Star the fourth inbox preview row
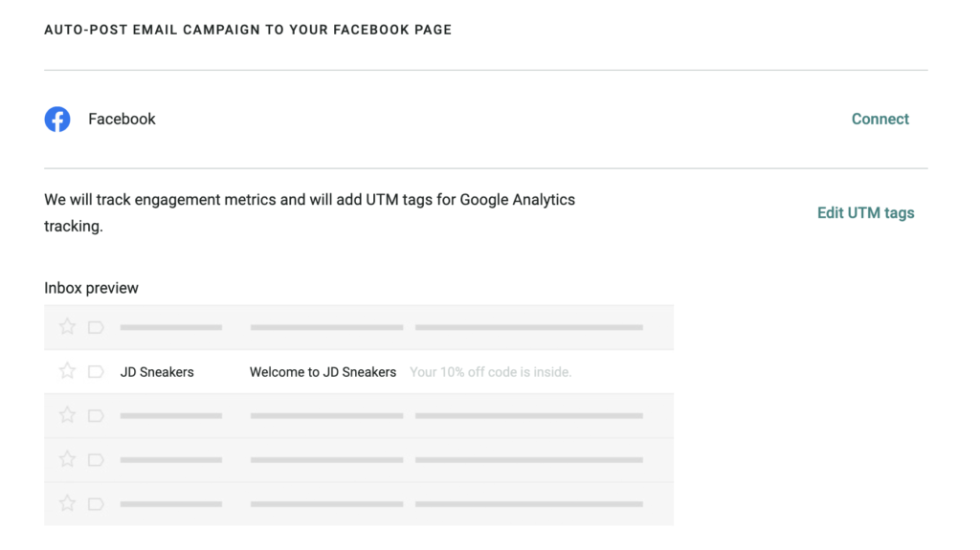 pyautogui.click(x=67, y=459)
